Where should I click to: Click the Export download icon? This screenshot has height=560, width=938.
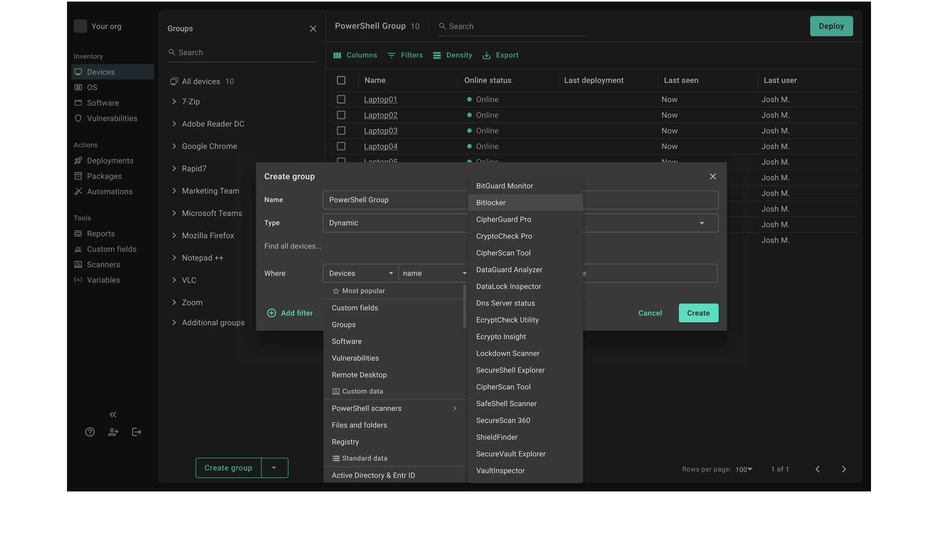tap(487, 55)
